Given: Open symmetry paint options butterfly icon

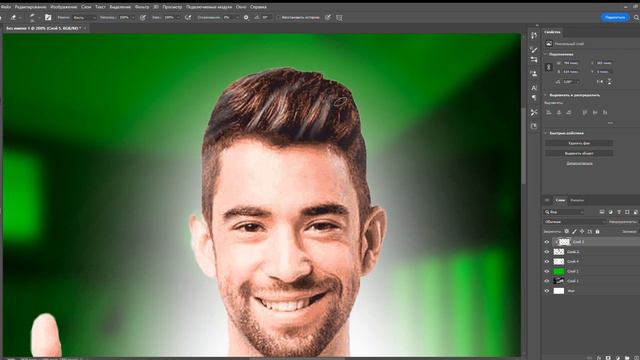Looking at the screenshot, I should [x=339, y=18].
